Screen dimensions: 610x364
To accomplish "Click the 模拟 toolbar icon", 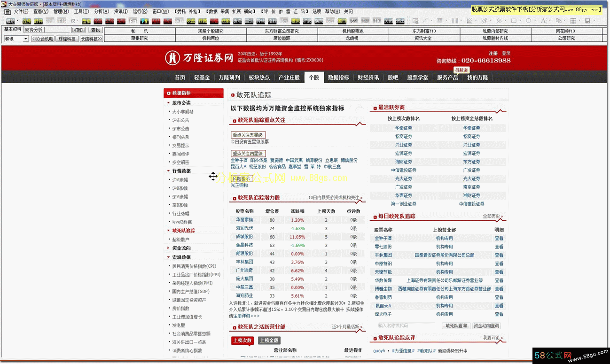I will click(295, 21).
